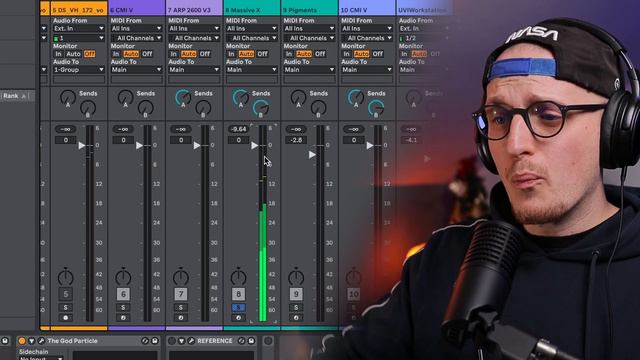Solo the 9 Pigments track
Image resolution: width=640 pixels, height=360 pixels.
(x=296, y=307)
